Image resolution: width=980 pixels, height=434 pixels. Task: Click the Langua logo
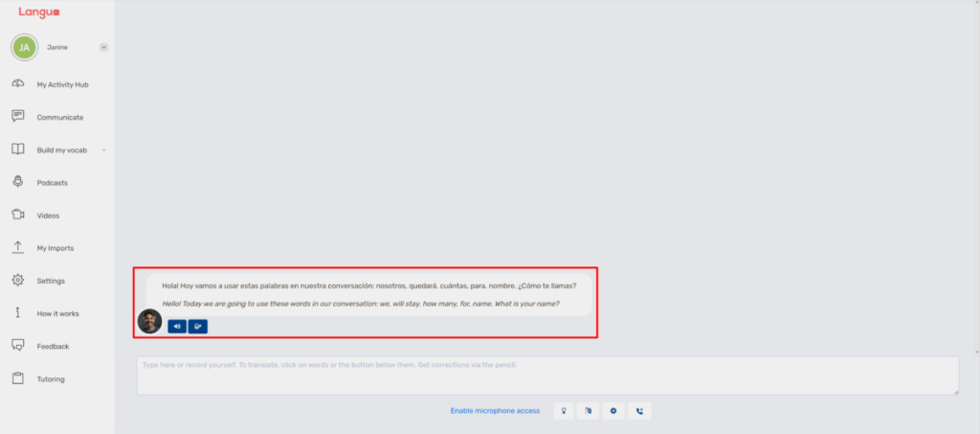(38, 11)
